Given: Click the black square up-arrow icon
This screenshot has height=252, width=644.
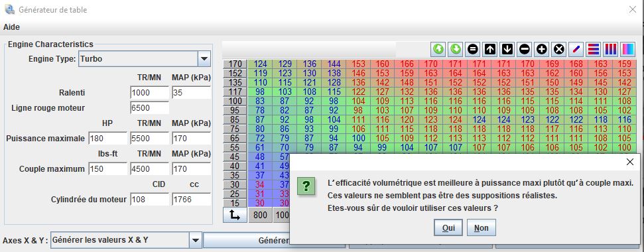Looking at the screenshot, I should [x=490, y=49].
